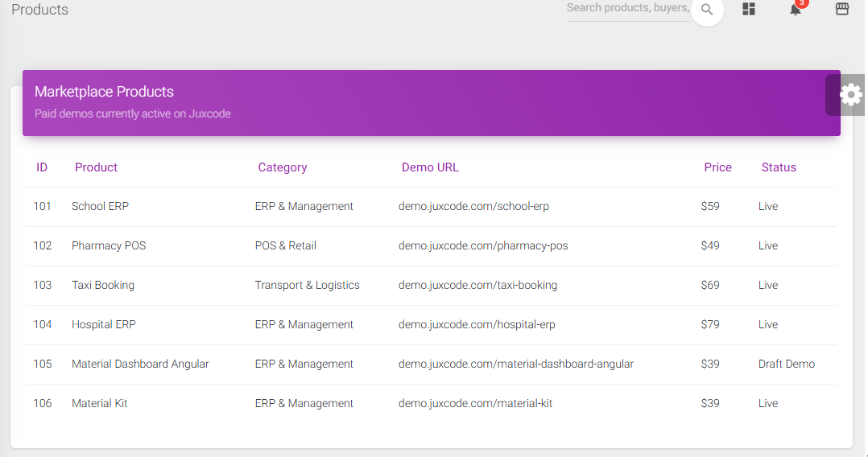This screenshot has width=868, height=457.
Task: Select the Material Kit product name
Action: 100,403
